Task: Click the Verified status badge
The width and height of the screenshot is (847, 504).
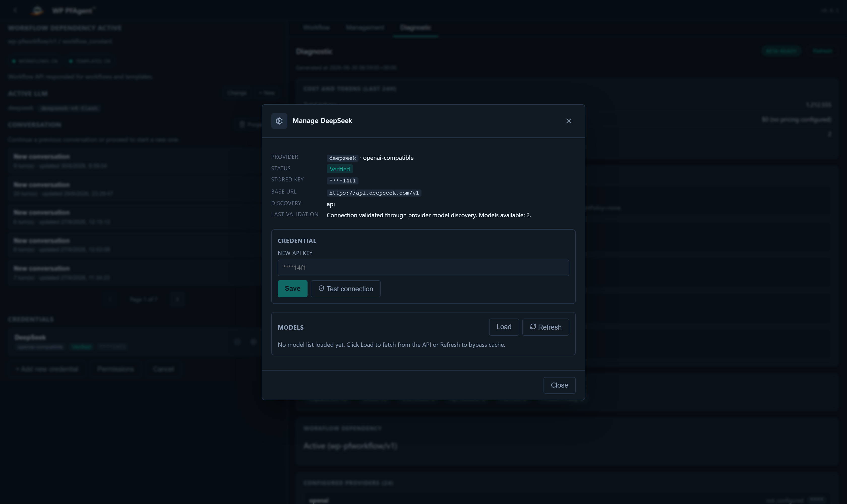Action: click(x=339, y=169)
